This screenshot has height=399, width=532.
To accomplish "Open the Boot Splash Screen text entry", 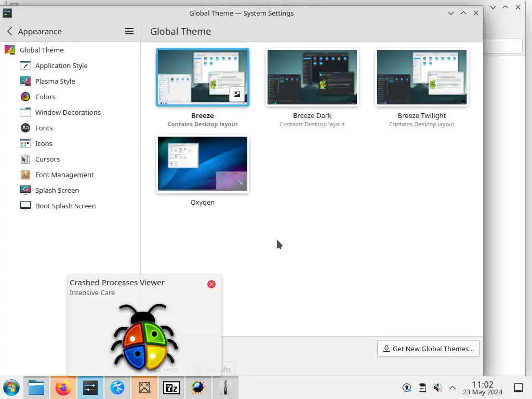I will tap(65, 206).
